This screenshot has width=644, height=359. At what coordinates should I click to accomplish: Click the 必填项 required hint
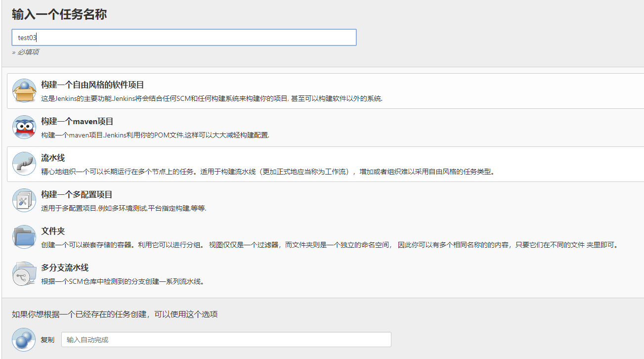[25, 52]
